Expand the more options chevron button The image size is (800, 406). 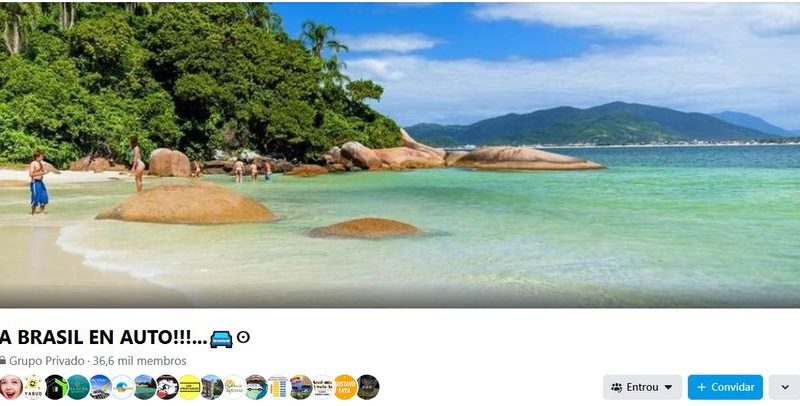[x=785, y=388]
